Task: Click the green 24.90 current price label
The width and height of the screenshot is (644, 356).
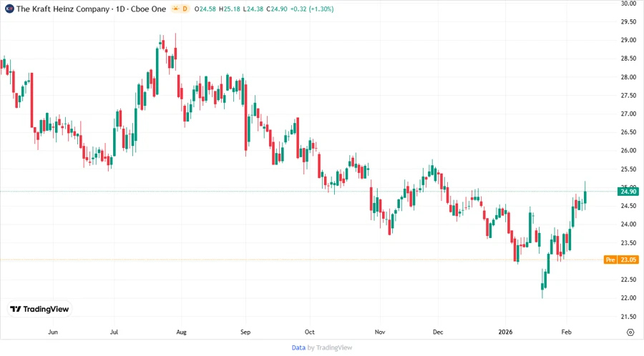Action: tap(628, 192)
